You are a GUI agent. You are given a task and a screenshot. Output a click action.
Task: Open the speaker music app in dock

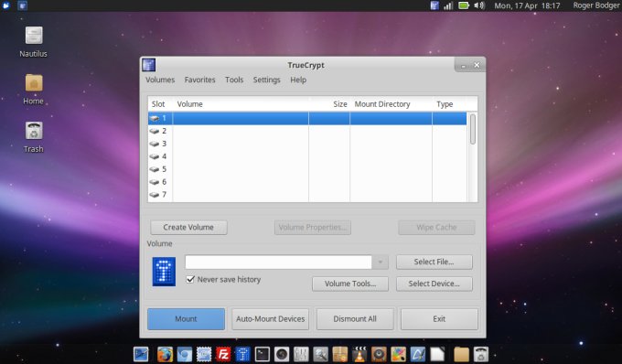pos(379,354)
